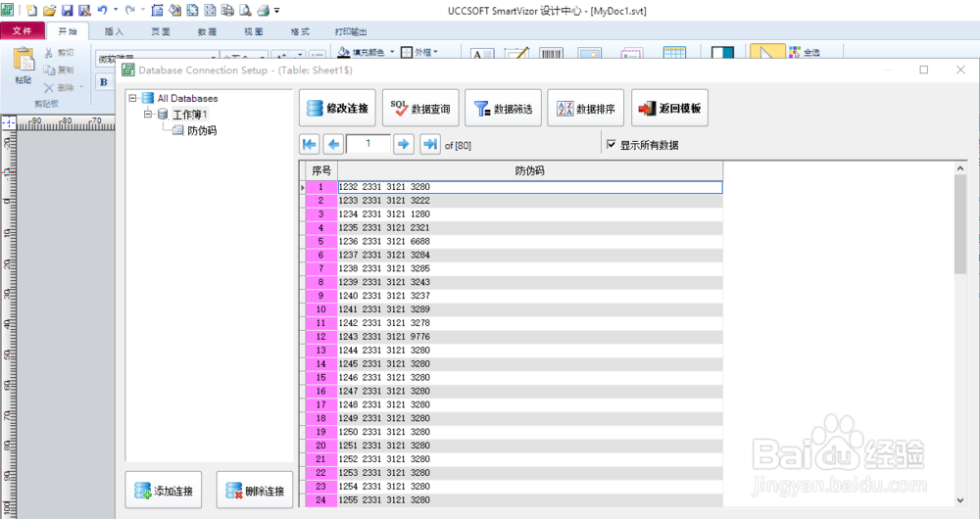The height and width of the screenshot is (519, 980).
Task: Click the fill color paint bucket icon
Action: pyautogui.click(x=344, y=52)
